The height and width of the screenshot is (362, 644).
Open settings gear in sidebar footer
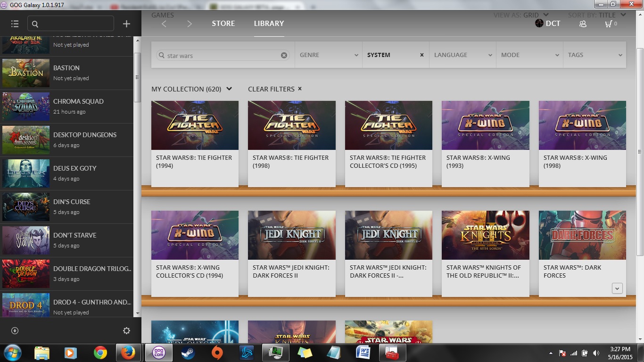click(126, 330)
